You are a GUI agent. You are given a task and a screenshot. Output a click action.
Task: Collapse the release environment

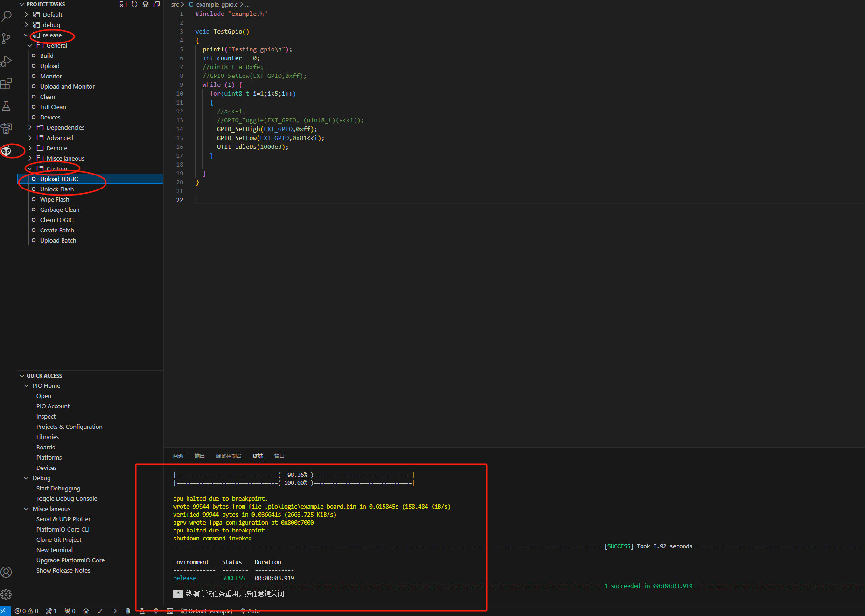[27, 35]
